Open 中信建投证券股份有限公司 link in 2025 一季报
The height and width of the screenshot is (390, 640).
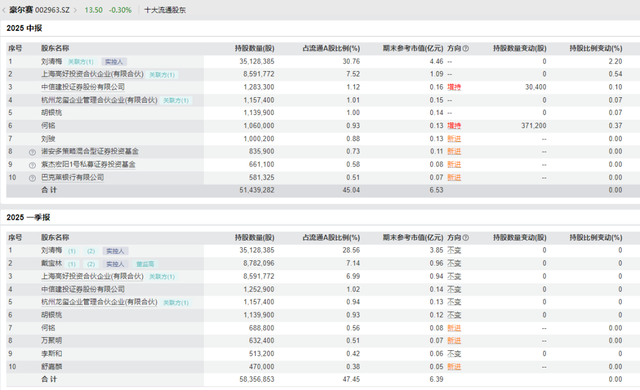83,289
